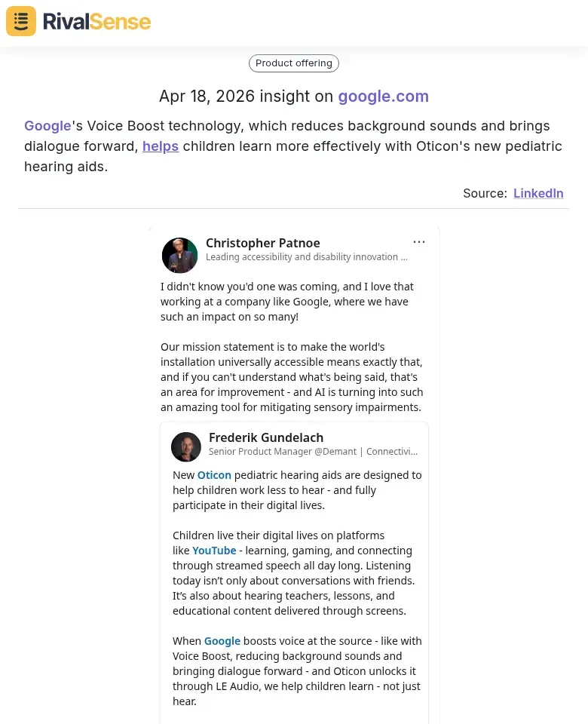Click Frederik Gundelach's profile avatar
Screen dimensions: 588x724
pyautogui.click(x=186, y=446)
